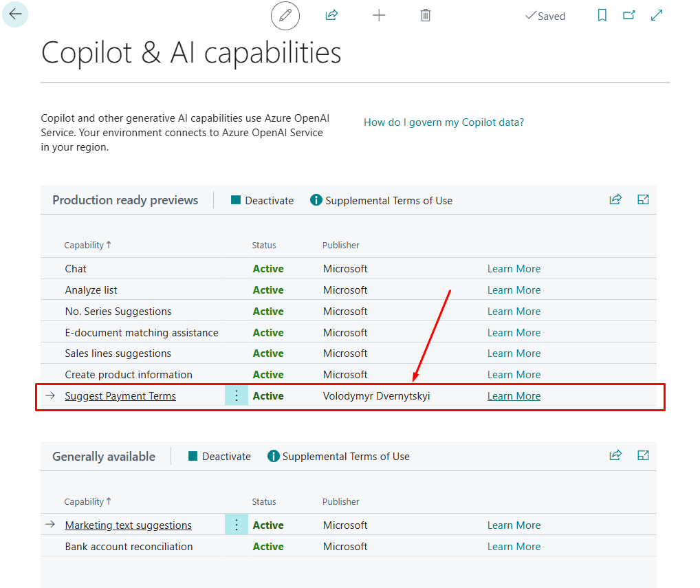Image resolution: width=700 pixels, height=588 pixels.
Task: Click Publisher header in Generally available table
Action: [x=340, y=502]
